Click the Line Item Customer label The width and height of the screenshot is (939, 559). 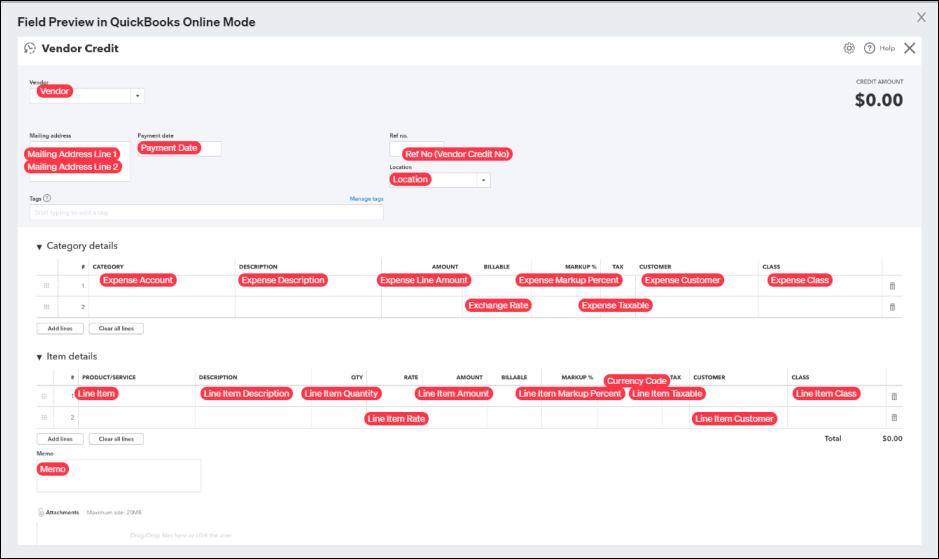tap(734, 418)
